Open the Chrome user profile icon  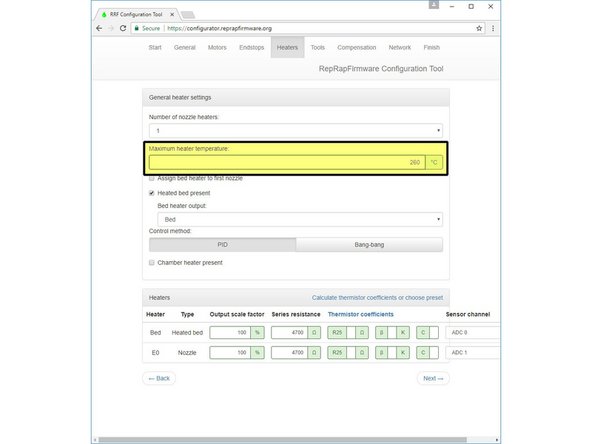point(434,5)
